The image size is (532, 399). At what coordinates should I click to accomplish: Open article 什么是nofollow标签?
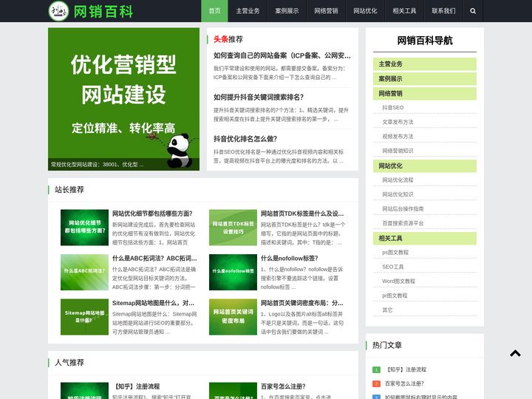(x=289, y=258)
